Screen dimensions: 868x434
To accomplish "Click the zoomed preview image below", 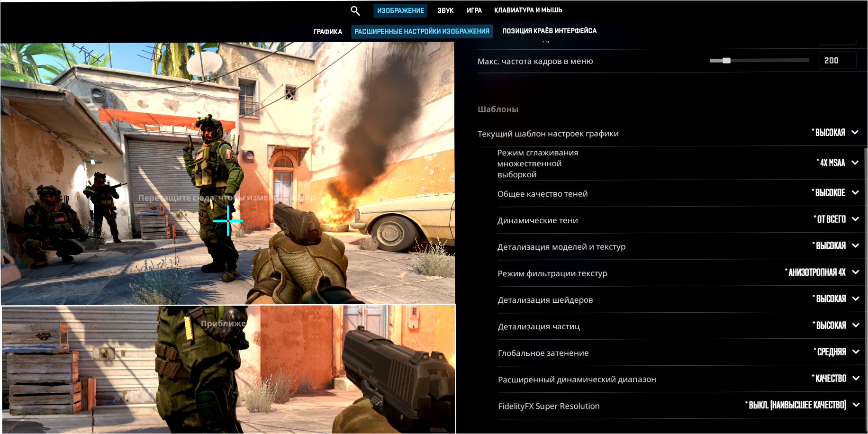I will [x=228, y=369].
